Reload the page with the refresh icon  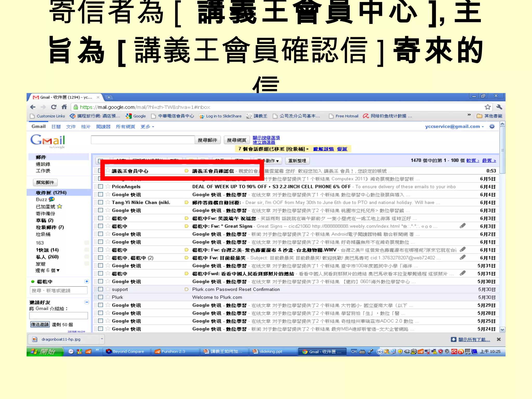54,107
